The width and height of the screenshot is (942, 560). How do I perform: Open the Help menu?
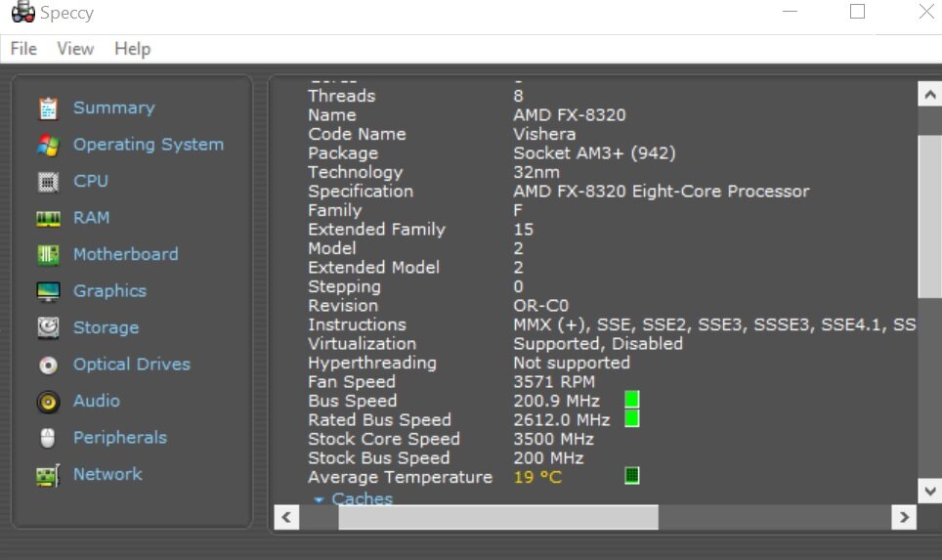click(132, 49)
